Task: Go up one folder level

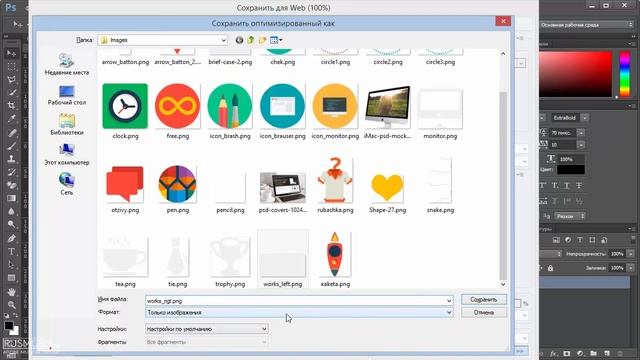Action: pos(251,40)
